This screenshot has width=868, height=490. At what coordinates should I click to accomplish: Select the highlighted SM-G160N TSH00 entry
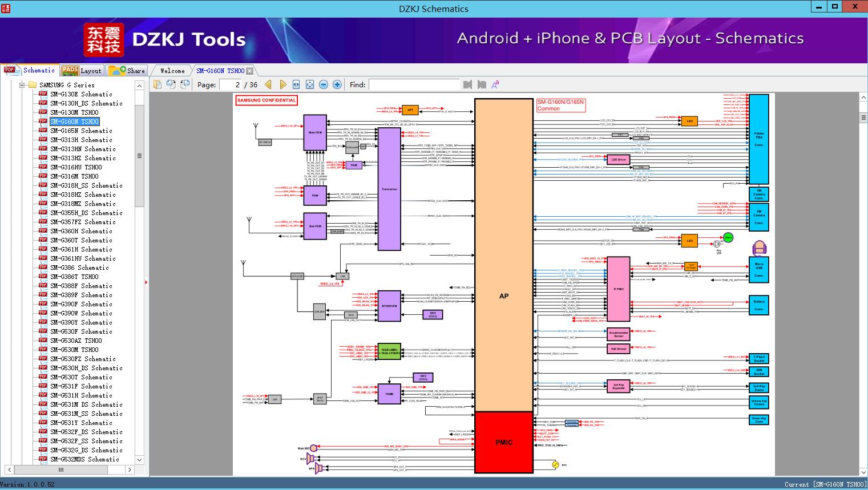tap(74, 122)
